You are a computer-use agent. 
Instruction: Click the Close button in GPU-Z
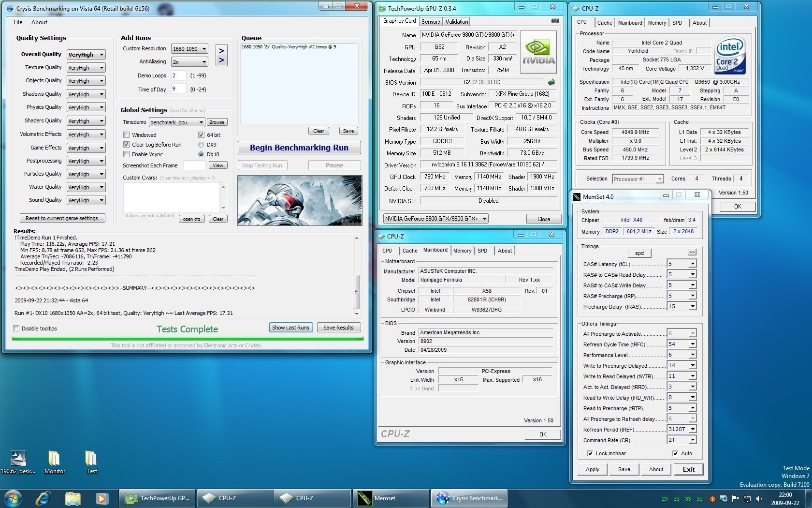point(543,219)
